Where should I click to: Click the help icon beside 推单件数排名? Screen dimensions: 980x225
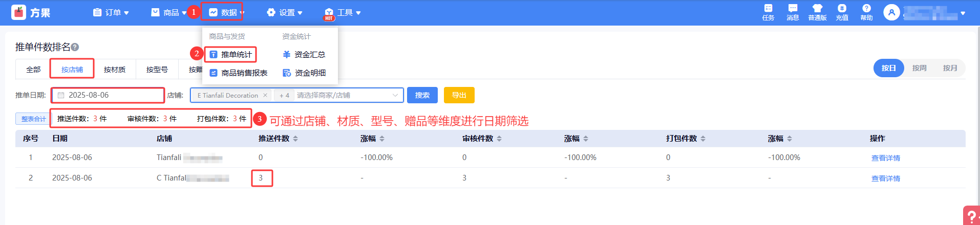pos(75,47)
